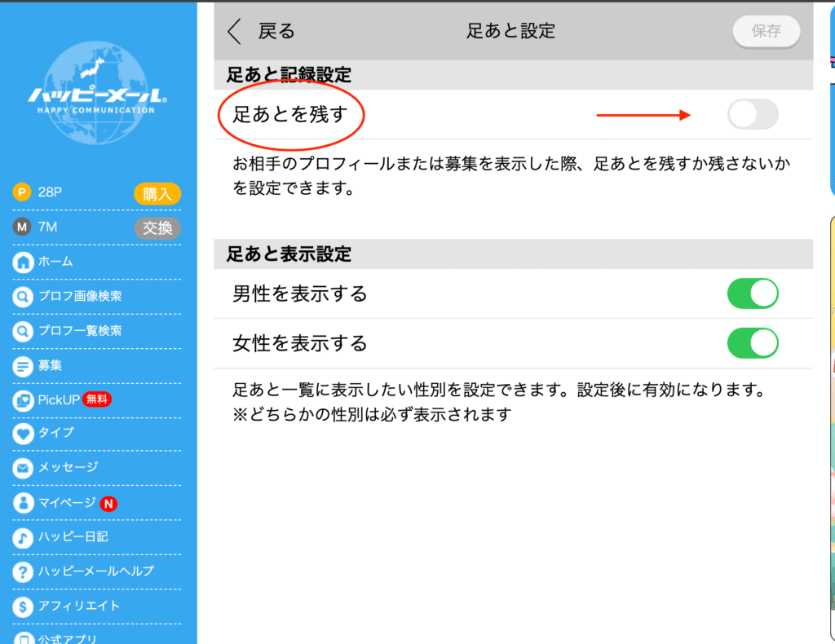The height and width of the screenshot is (644, 835).
Task: Click the ※どちらかの性別は必ず表示されます note
Action: [372, 414]
